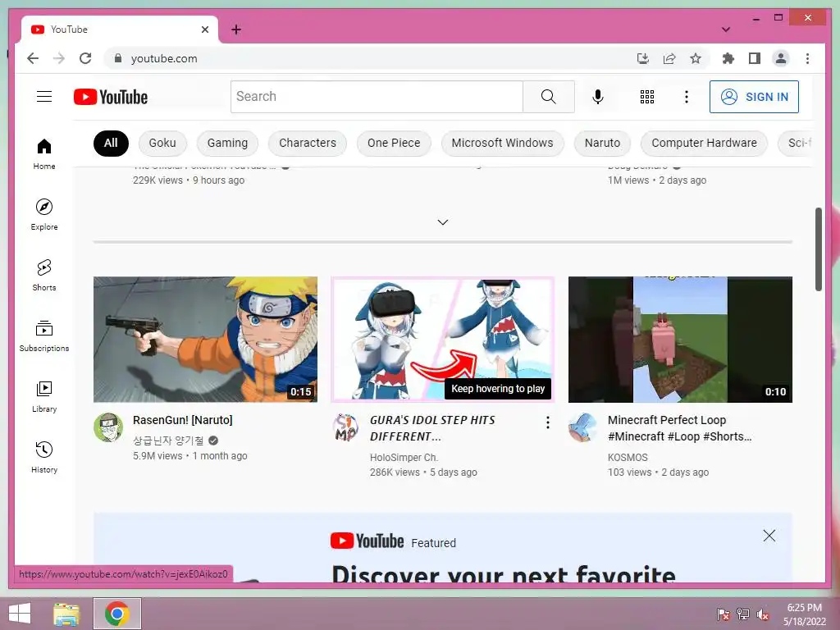Click the Chrome taskbar icon

117,614
